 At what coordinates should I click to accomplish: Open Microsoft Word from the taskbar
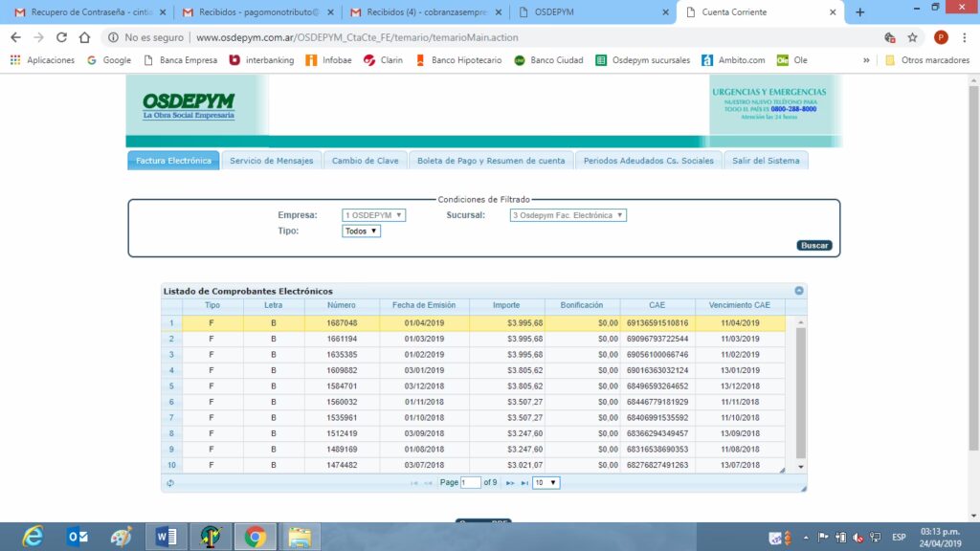[x=166, y=537]
